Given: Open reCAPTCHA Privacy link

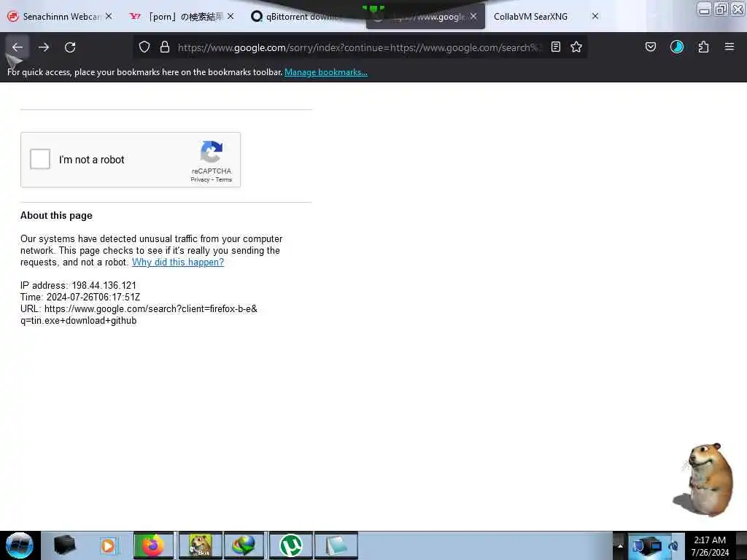Looking at the screenshot, I should click(200, 179).
